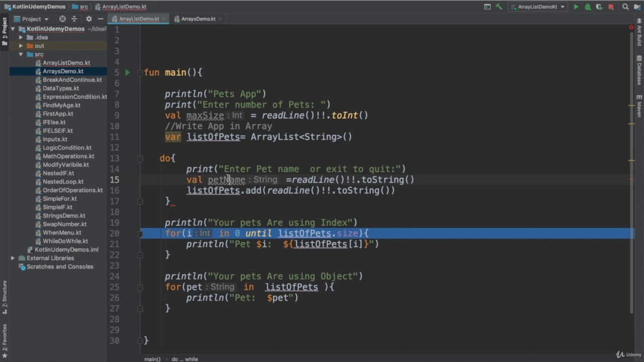Screen dimensions: 644x362
Task: Build project with the hammer icon
Action: pyautogui.click(x=499, y=7)
